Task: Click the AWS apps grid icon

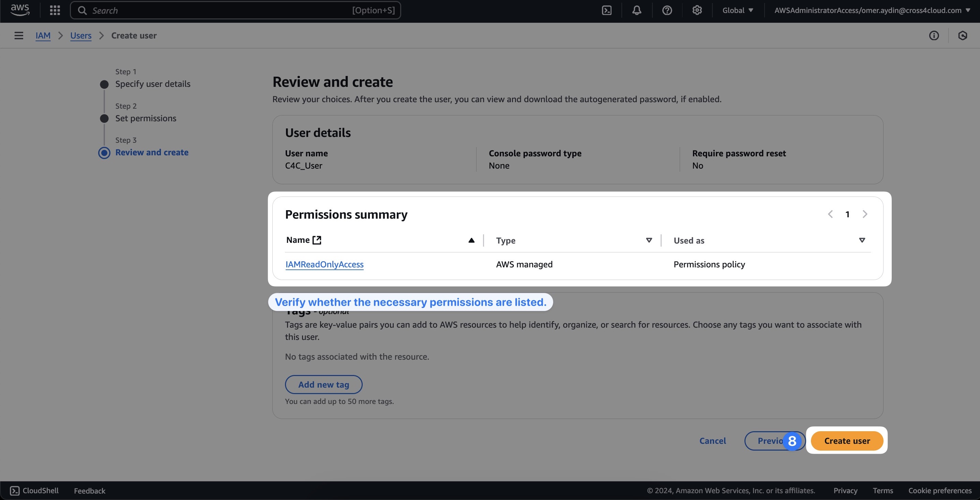Action: [x=55, y=10]
